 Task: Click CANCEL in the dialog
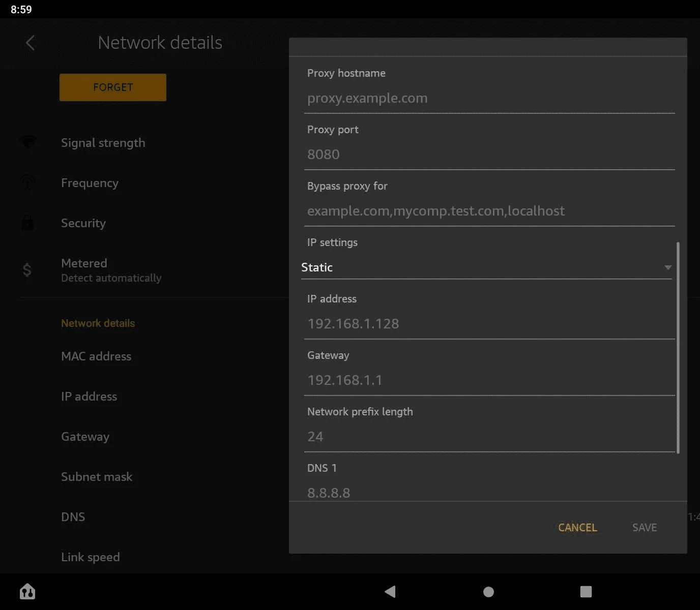click(x=577, y=528)
